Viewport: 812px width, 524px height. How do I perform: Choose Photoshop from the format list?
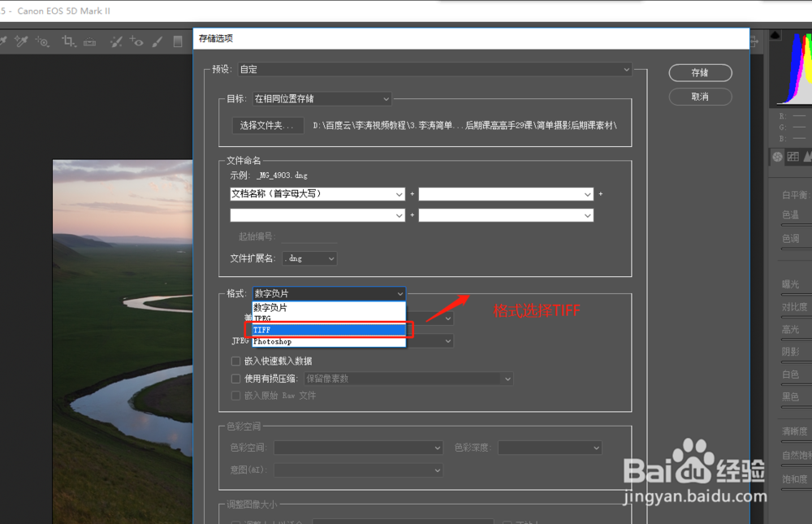329,341
